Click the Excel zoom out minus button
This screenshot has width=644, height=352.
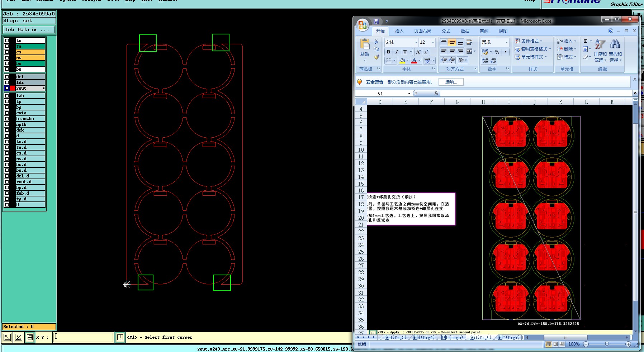pyautogui.click(x=586, y=344)
